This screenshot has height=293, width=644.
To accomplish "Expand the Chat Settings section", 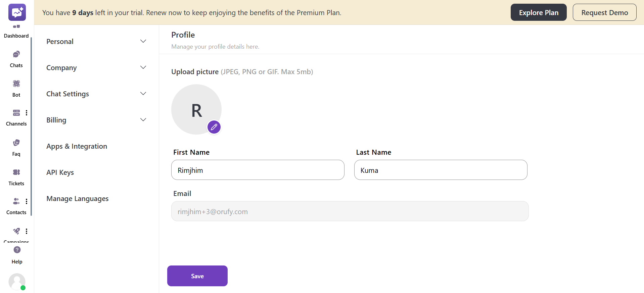I will click(x=143, y=94).
